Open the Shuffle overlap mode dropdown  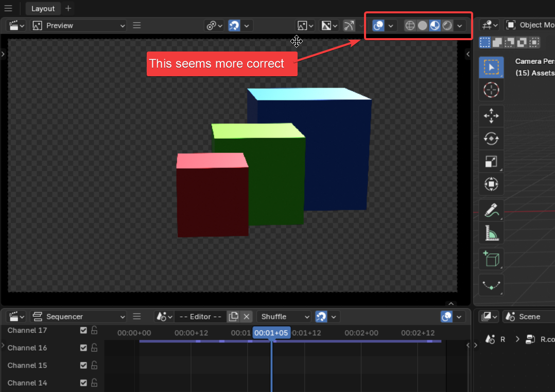[x=284, y=317]
